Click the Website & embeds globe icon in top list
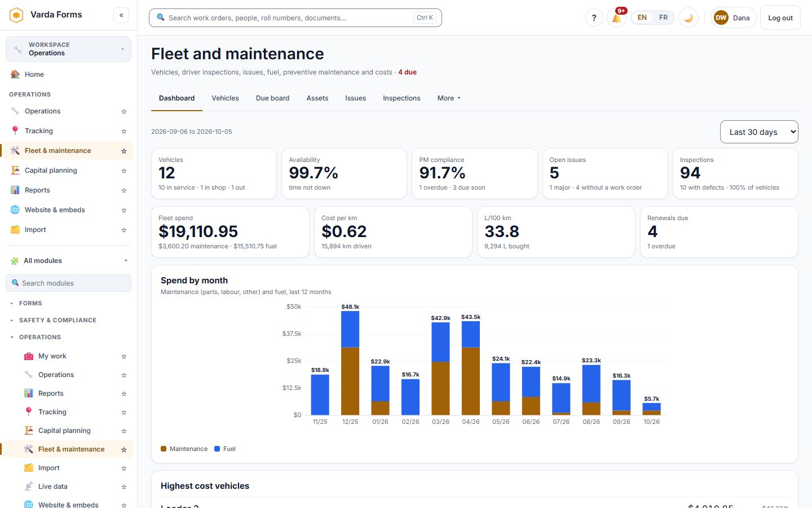The height and width of the screenshot is (508, 812). click(x=15, y=210)
